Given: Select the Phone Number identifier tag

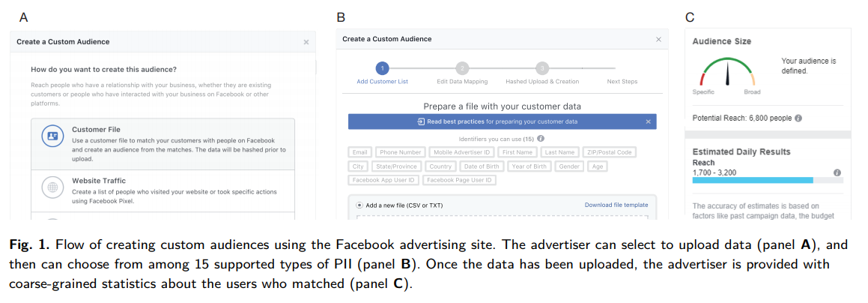Looking at the screenshot, I should (401, 151).
